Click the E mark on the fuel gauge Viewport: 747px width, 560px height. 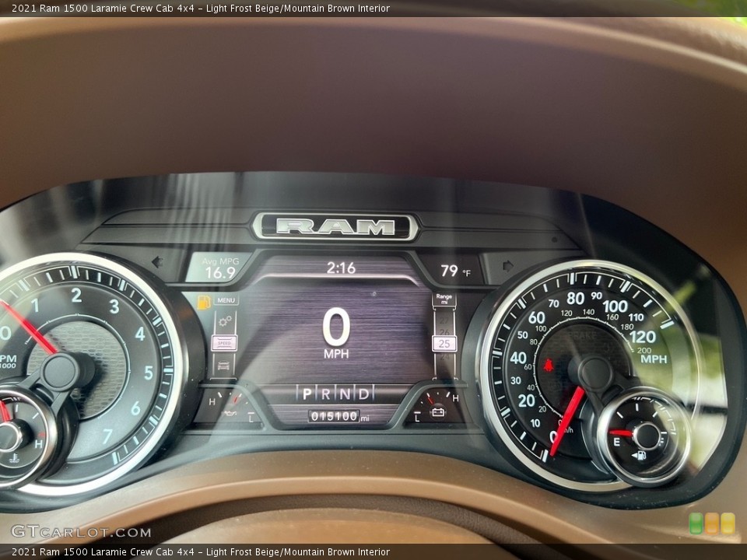616,442
